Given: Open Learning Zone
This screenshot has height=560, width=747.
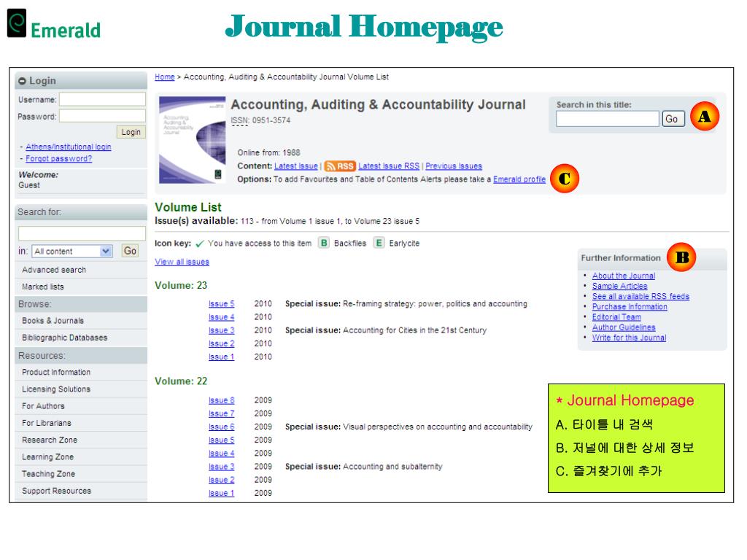Looking at the screenshot, I should [x=47, y=457].
